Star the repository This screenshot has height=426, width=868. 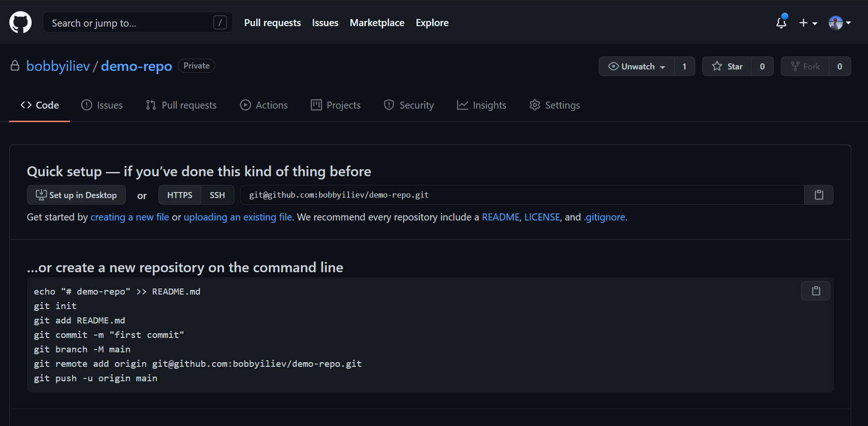(727, 66)
